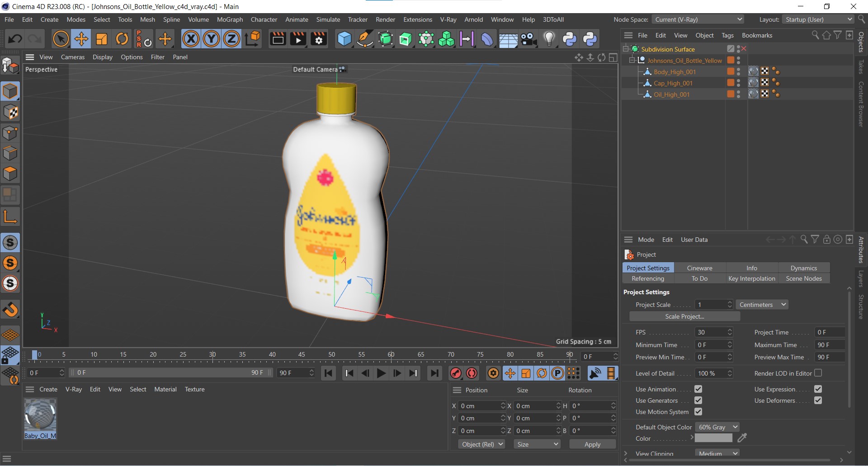Click Render View clapperboard icon

(x=278, y=39)
